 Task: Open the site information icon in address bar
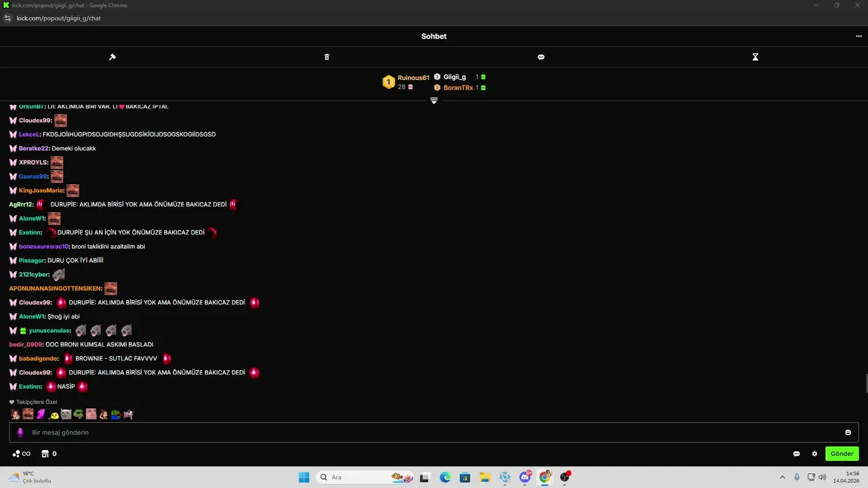click(x=7, y=18)
